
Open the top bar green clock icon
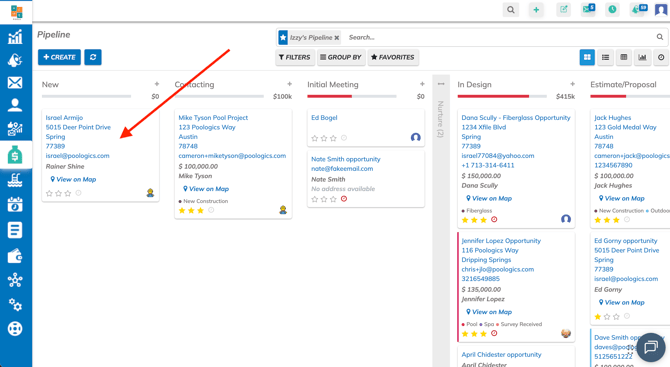click(x=612, y=9)
